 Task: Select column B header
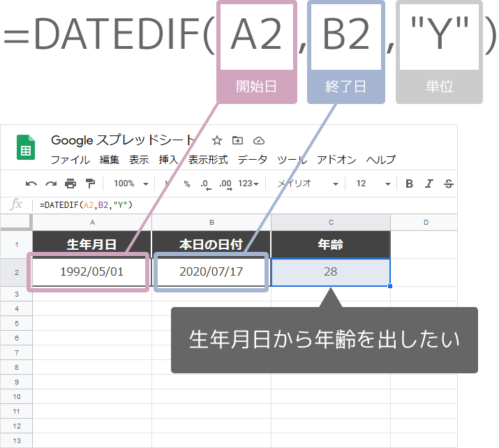pyautogui.click(x=211, y=223)
